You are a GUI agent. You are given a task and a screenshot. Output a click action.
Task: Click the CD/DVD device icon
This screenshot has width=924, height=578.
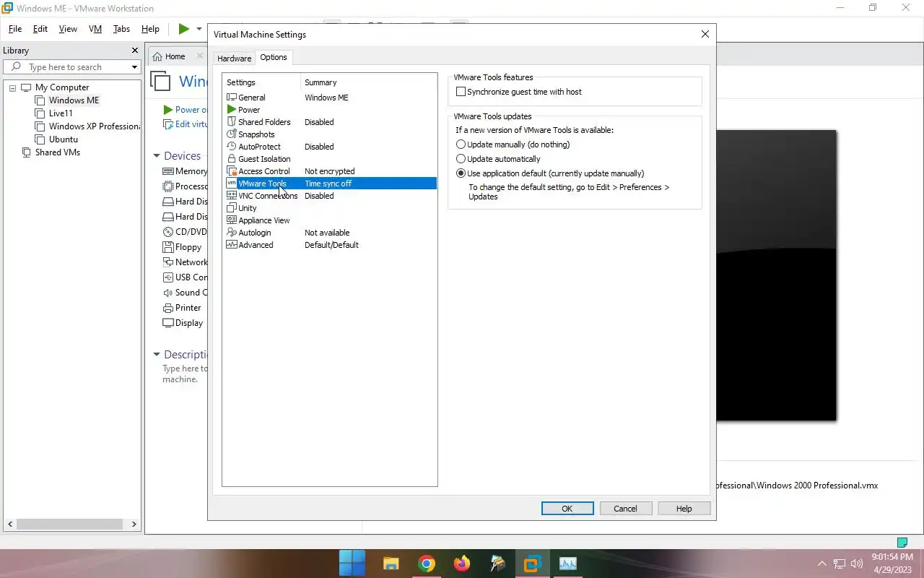[x=168, y=232]
